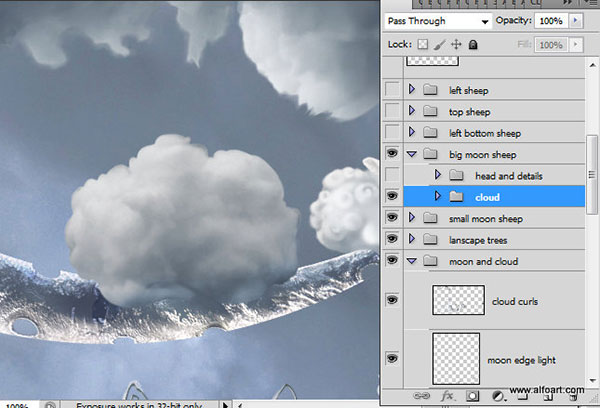
Task: Open the Pass Through blend mode dropdown
Action: (438, 21)
